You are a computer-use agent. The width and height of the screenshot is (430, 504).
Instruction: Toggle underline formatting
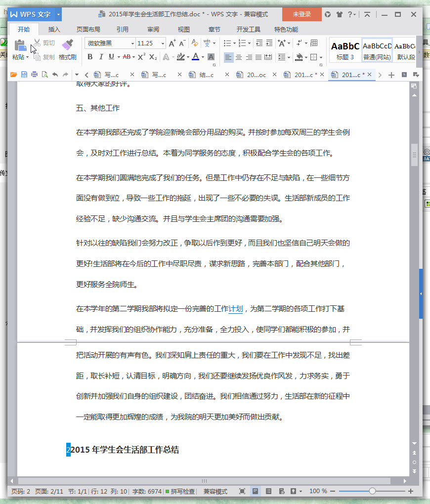point(111,57)
